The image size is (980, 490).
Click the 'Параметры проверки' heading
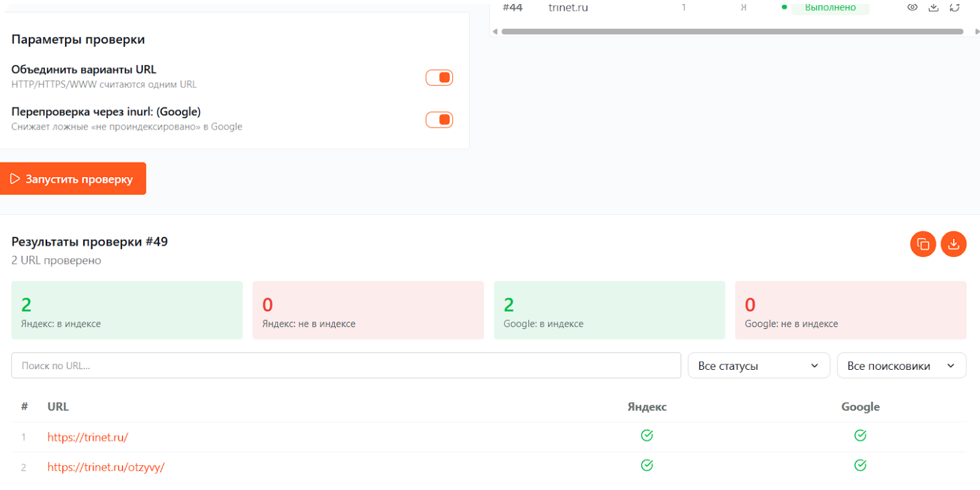coord(78,40)
